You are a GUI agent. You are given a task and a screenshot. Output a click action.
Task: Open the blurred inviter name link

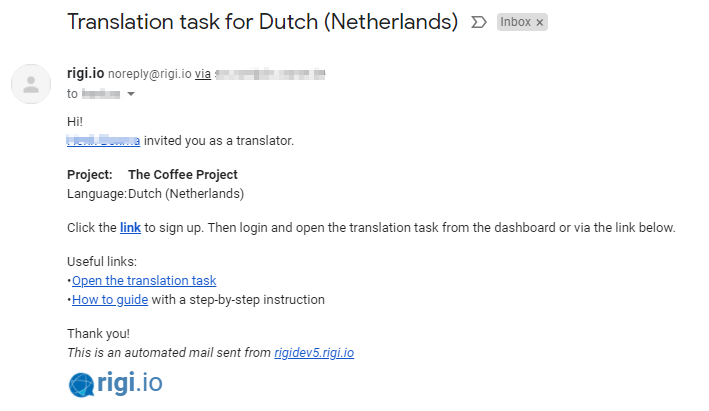coord(104,141)
